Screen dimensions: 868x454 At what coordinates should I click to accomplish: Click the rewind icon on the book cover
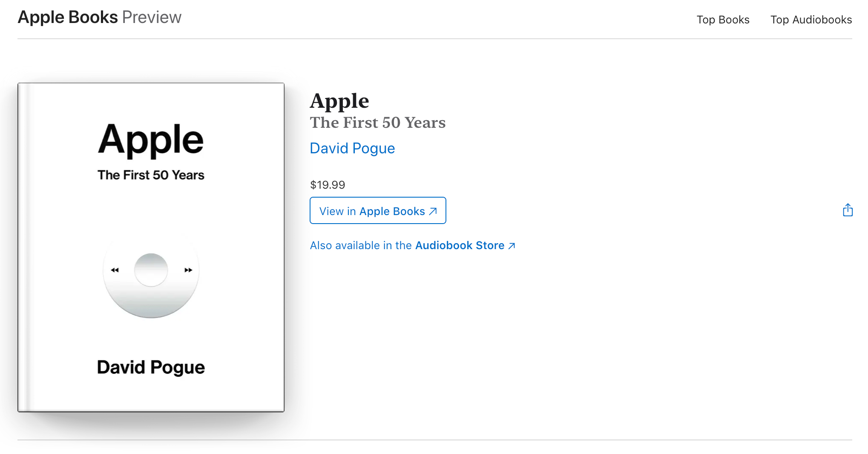pos(115,270)
